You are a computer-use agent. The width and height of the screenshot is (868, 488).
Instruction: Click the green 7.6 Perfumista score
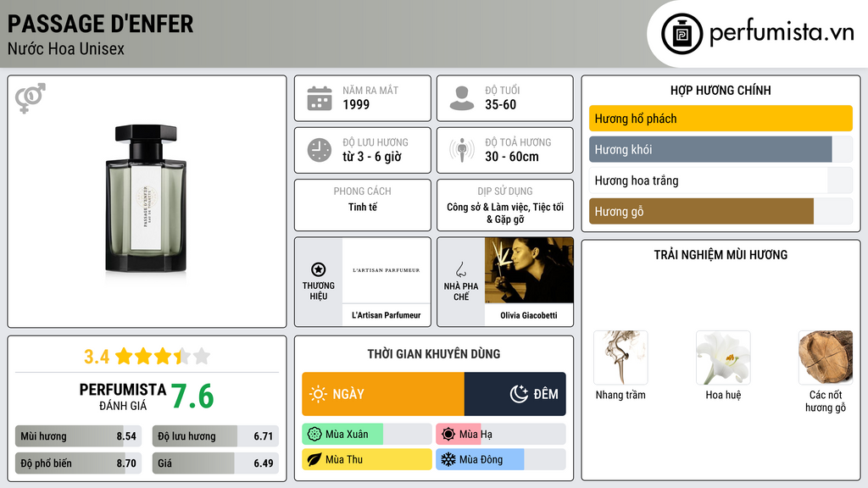tap(192, 396)
